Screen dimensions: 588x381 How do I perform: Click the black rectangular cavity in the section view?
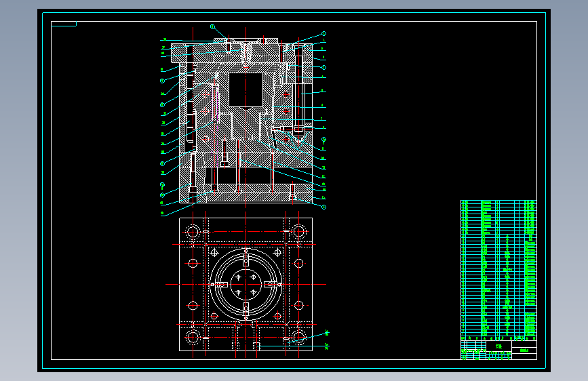pyautogui.click(x=246, y=90)
